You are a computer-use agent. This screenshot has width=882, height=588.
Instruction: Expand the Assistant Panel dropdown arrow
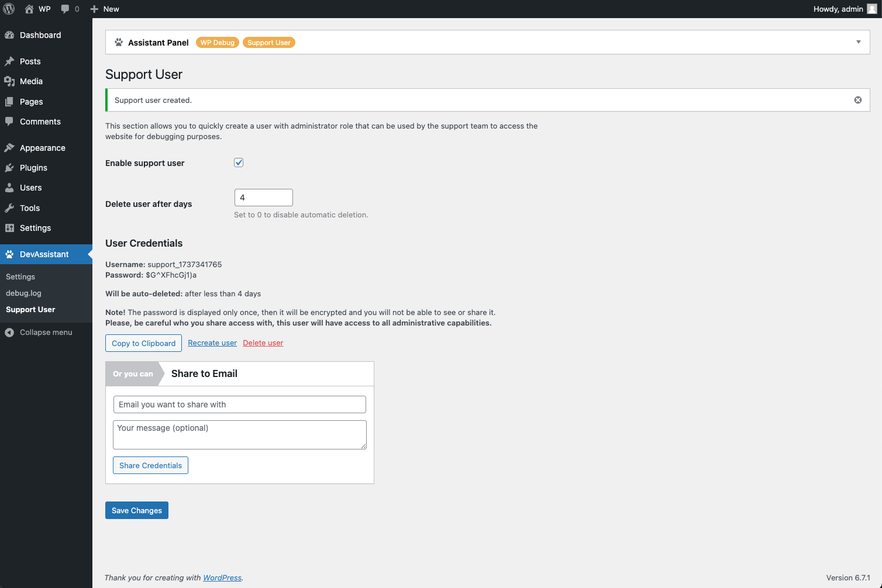pos(859,42)
